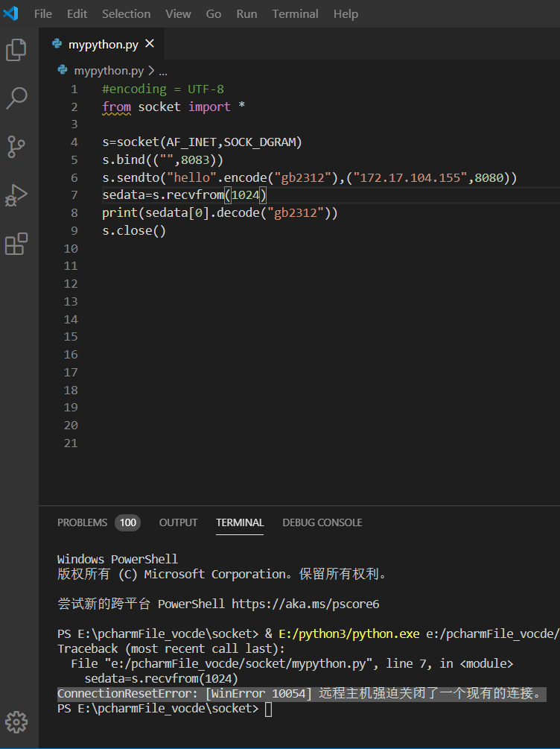Click mypython.py in the breadcrumb
Screen dimensions: 560x749
coord(109,71)
